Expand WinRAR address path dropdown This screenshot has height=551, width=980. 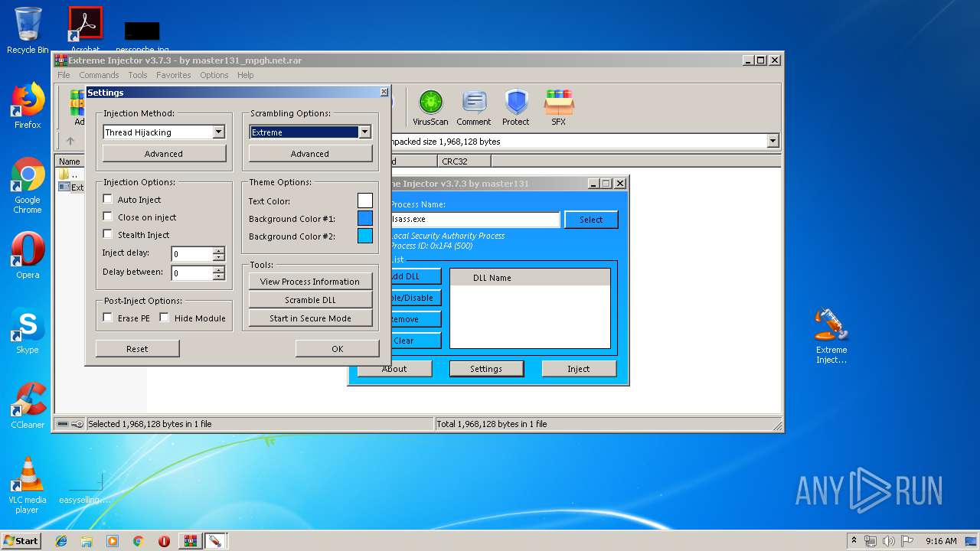click(x=773, y=141)
